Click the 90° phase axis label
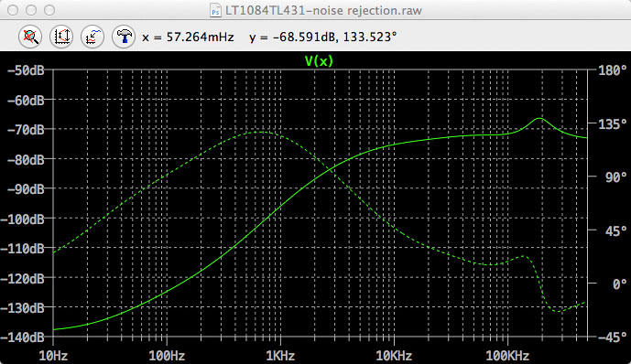Viewport: 631px width, 364px height. tap(616, 177)
